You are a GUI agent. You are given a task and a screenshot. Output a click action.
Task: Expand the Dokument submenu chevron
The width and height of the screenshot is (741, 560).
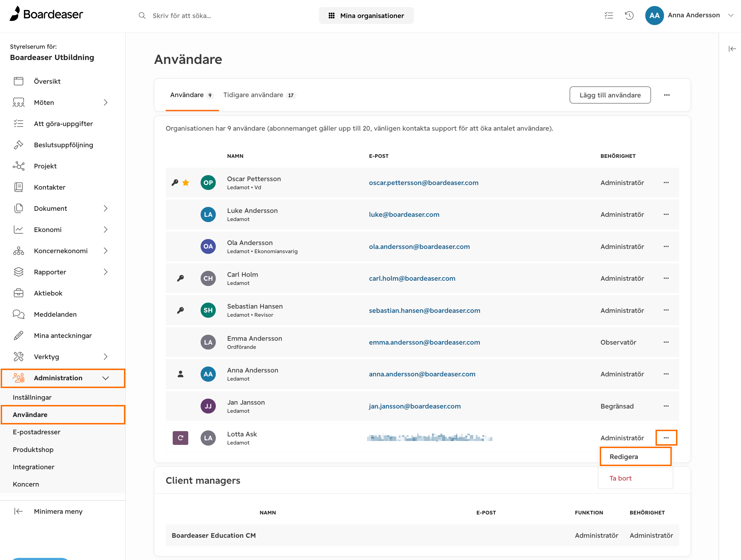tap(106, 208)
